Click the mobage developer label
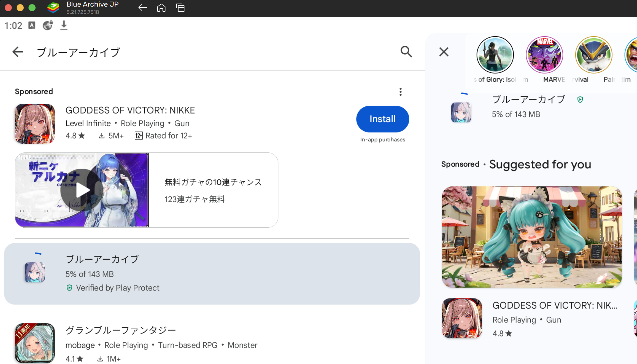Image resolution: width=637 pixels, height=364 pixels. point(80,345)
